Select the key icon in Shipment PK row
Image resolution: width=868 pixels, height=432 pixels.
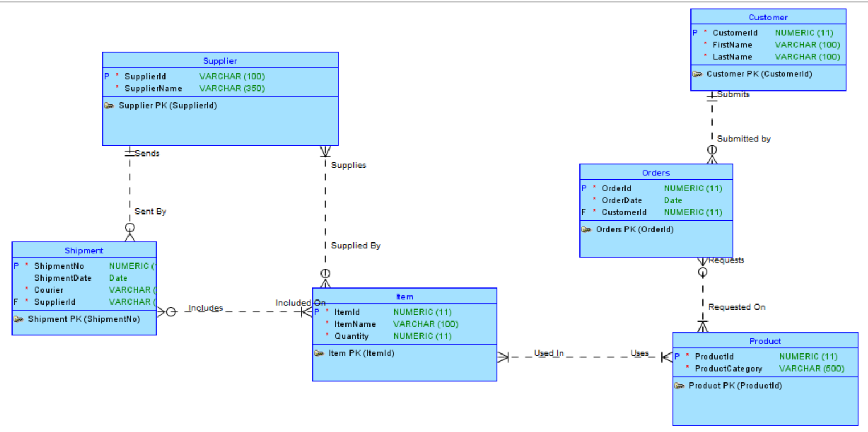(19, 319)
